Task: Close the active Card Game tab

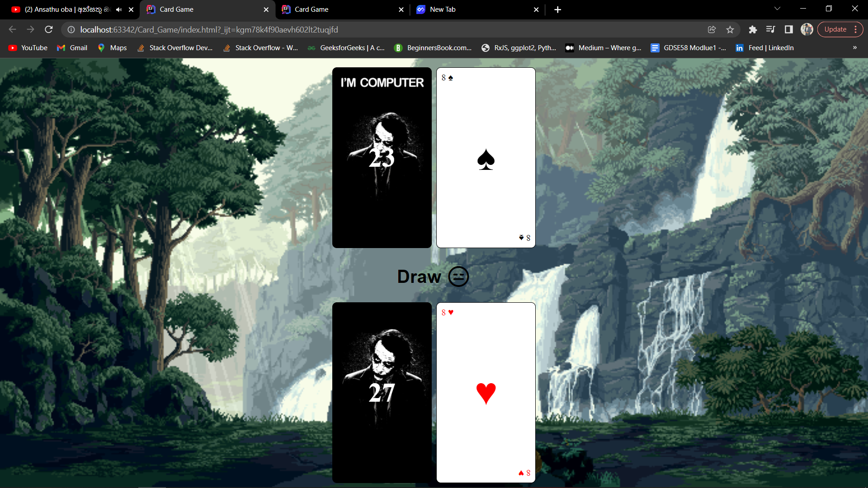Action: pos(266,9)
